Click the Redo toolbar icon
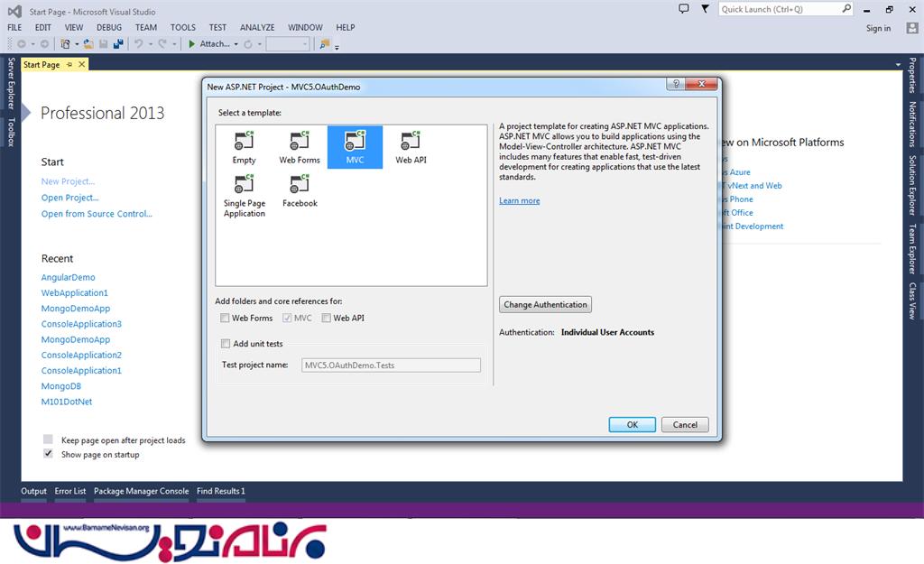This screenshot has height=564, width=924. point(162,44)
